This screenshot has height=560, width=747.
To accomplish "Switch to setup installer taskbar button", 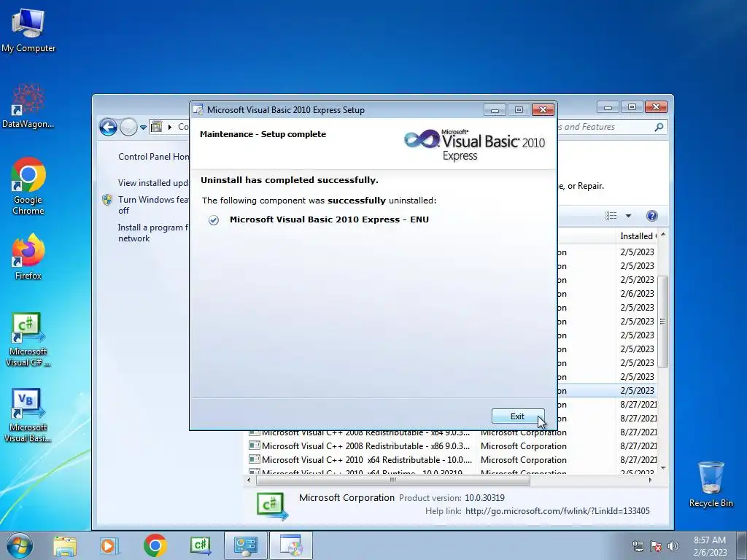I will tap(291, 545).
